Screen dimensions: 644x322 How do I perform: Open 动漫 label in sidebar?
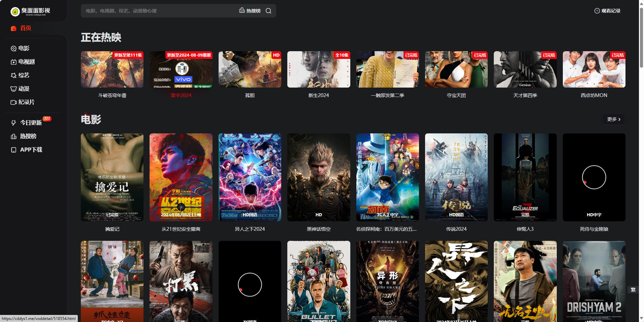pyautogui.click(x=24, y=89)
